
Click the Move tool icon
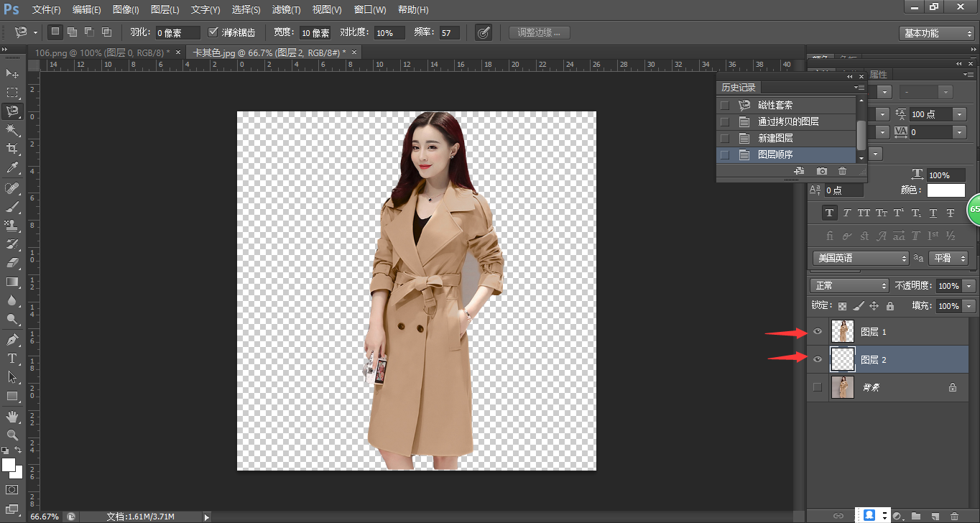pos(12,73)
